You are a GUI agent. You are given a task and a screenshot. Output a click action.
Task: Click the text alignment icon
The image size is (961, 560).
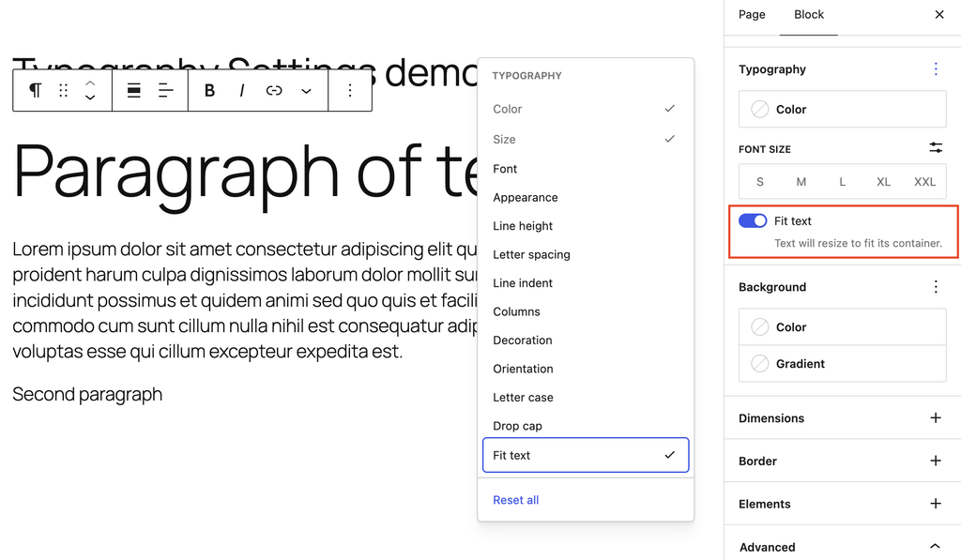pyautogui.click(x=165, y=91)
